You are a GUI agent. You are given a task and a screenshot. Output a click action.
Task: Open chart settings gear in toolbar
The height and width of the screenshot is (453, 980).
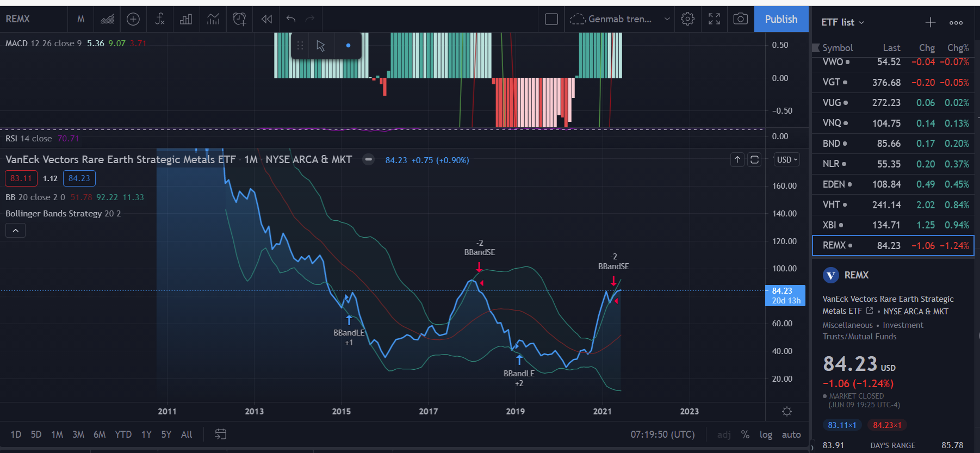[x=687, y=20]
